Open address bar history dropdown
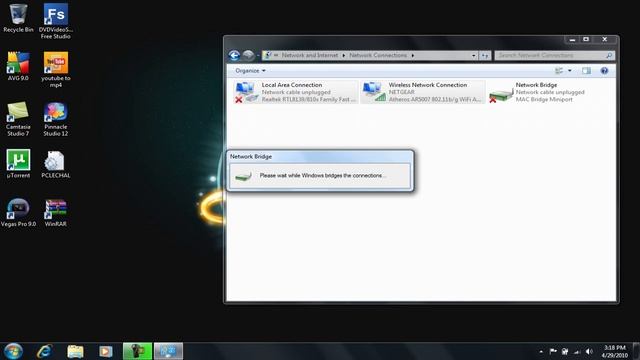 [x=473, y=56]
